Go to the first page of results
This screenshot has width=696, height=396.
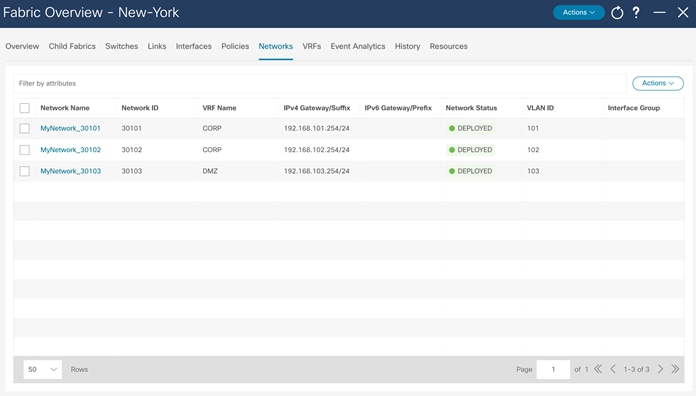(598, 369)
